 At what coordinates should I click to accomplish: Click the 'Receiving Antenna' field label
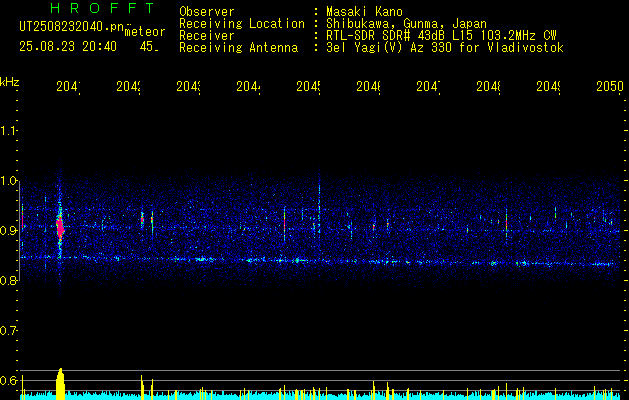pos(238,48)
